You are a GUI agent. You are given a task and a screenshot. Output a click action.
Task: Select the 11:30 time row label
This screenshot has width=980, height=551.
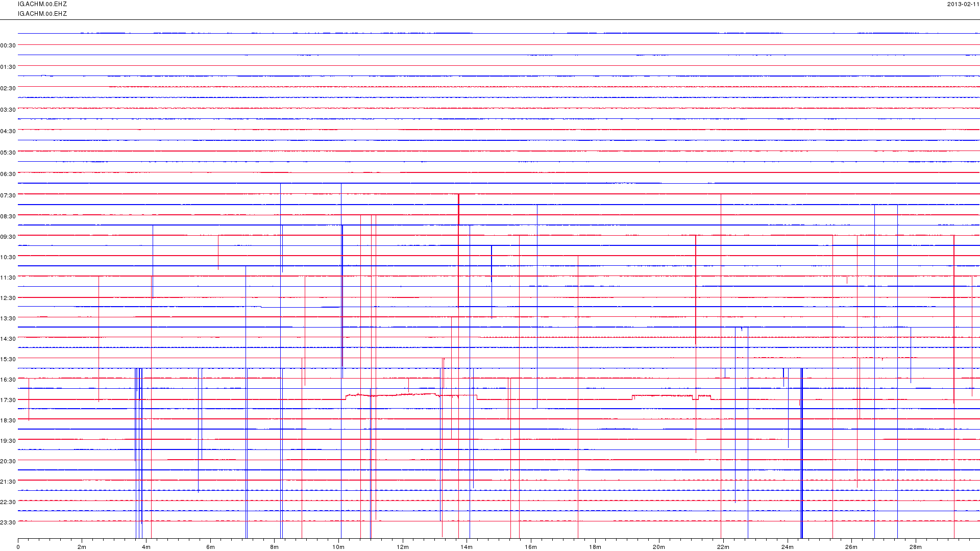[x=8, y=278]
